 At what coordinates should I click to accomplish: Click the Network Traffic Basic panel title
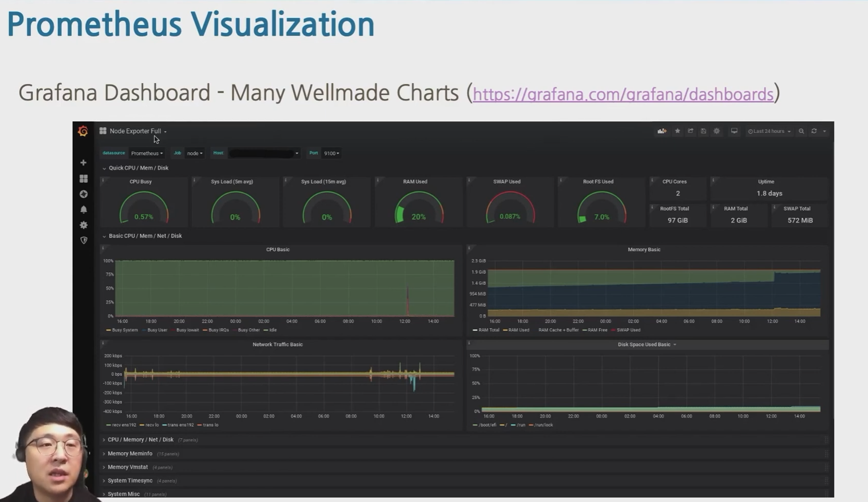[278, 344]
